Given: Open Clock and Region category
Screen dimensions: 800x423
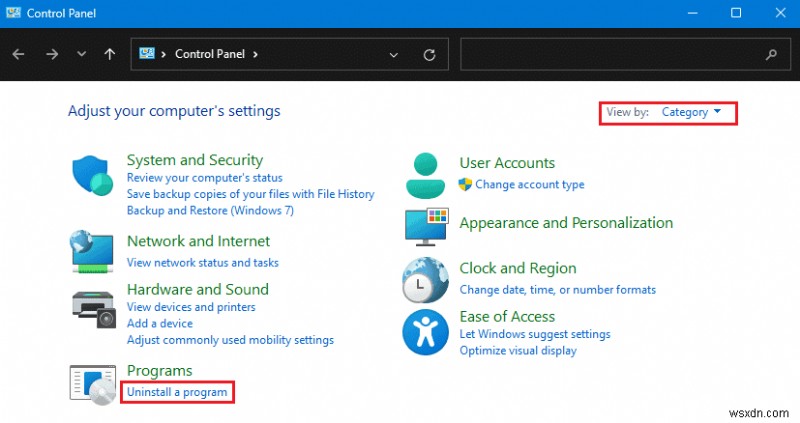Looking at the screenshot, I should 518,268.
